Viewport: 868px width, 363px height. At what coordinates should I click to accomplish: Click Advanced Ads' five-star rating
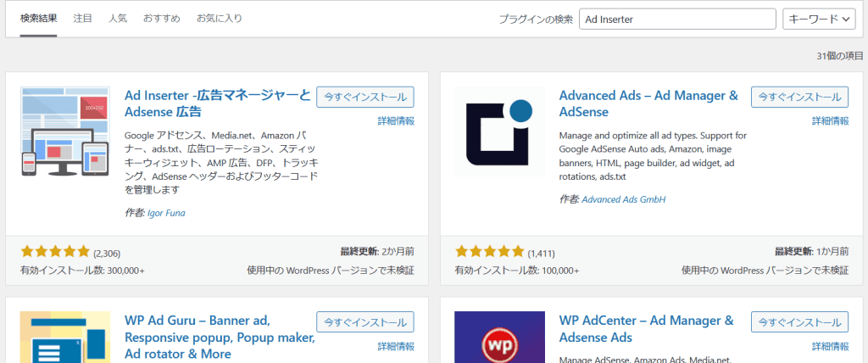point(489,252)
